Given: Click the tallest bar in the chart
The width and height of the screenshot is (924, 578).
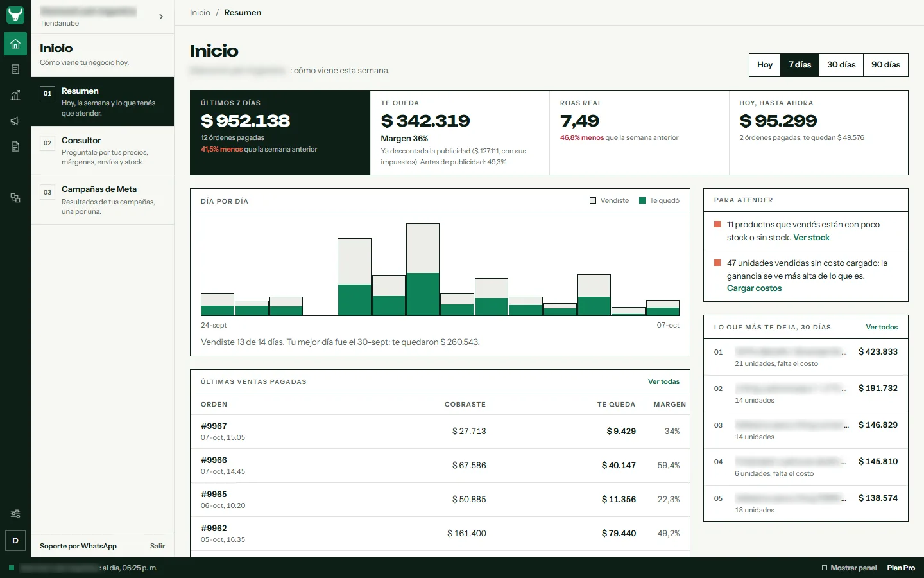Looking at the screenshot, I should pos(423,270).
